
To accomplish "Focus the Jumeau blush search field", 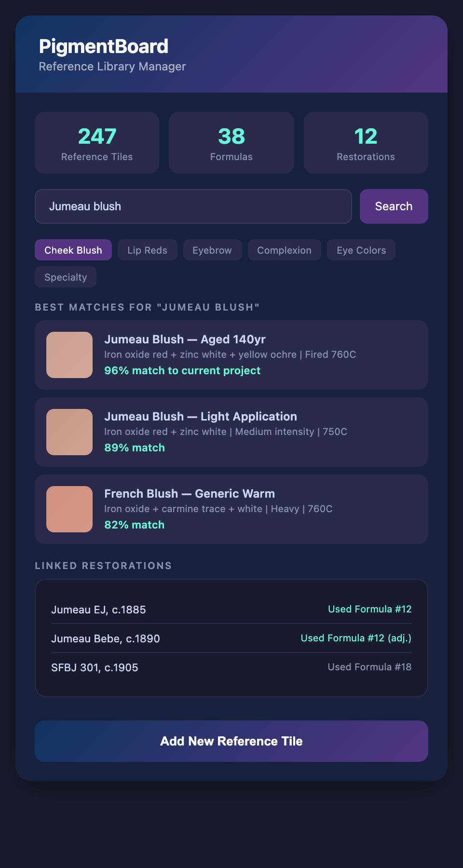I will click(x=193, y=206).
